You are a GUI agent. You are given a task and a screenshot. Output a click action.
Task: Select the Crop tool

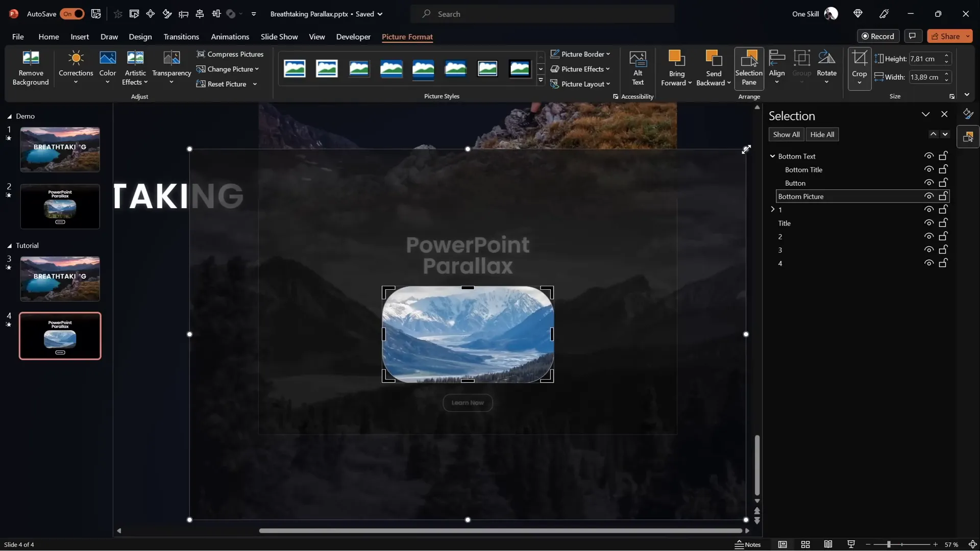[x=859, y=67]
